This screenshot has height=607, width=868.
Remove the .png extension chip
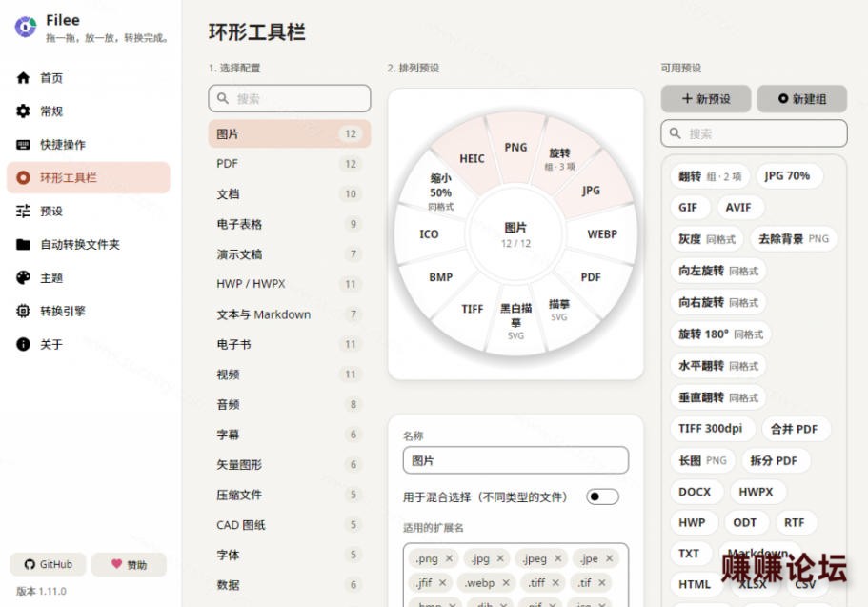pos(449,558)
